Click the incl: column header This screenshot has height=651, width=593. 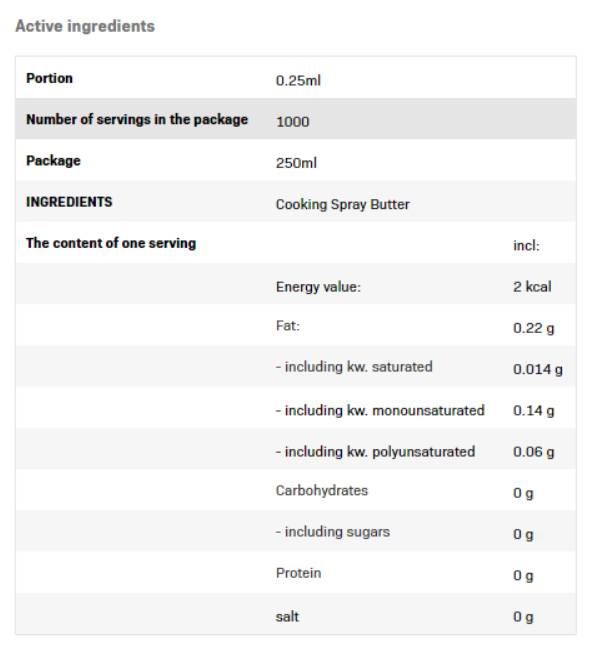(526, 245)
